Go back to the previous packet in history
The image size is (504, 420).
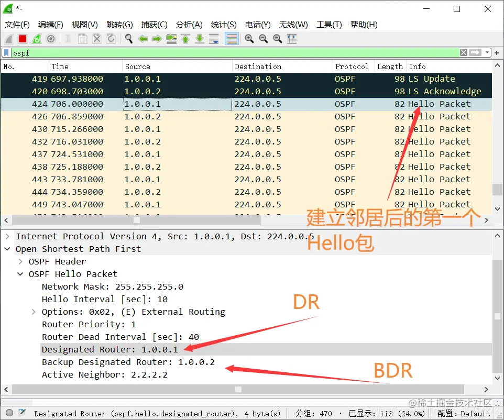tap(143, 39)
